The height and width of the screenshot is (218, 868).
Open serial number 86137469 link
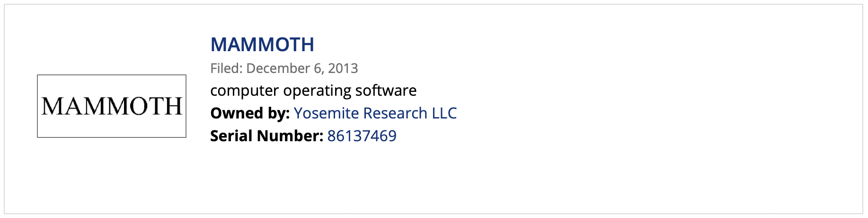[x=362, y=136]
